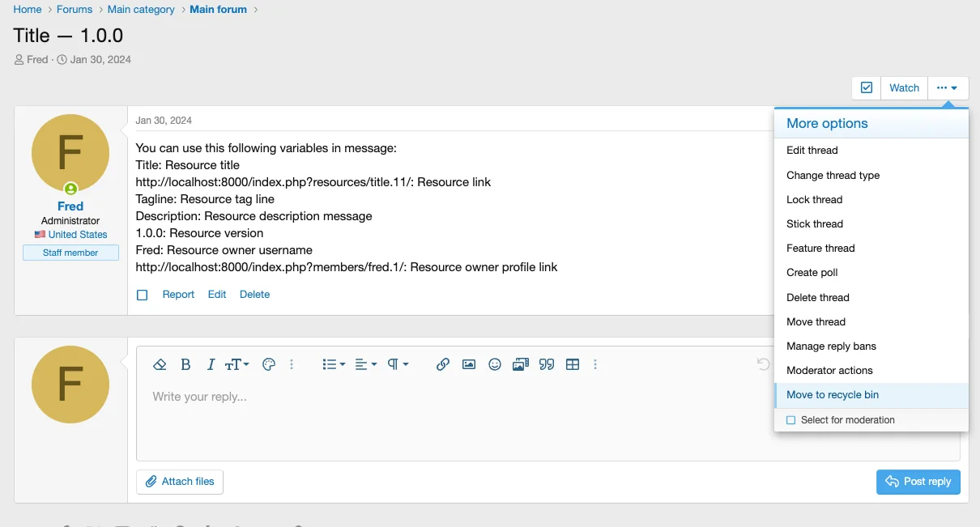Insert an image into the reply

pyautogui.click(x=468, y=365)
